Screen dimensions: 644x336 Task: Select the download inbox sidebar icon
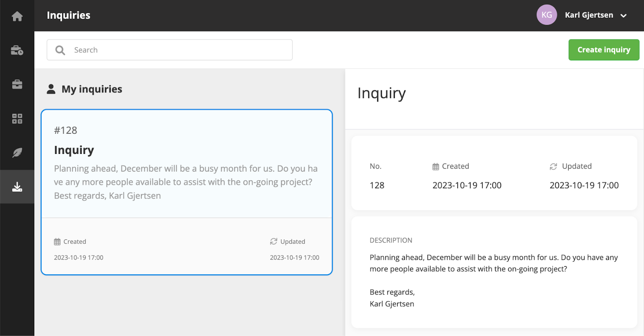pos(17,187)
